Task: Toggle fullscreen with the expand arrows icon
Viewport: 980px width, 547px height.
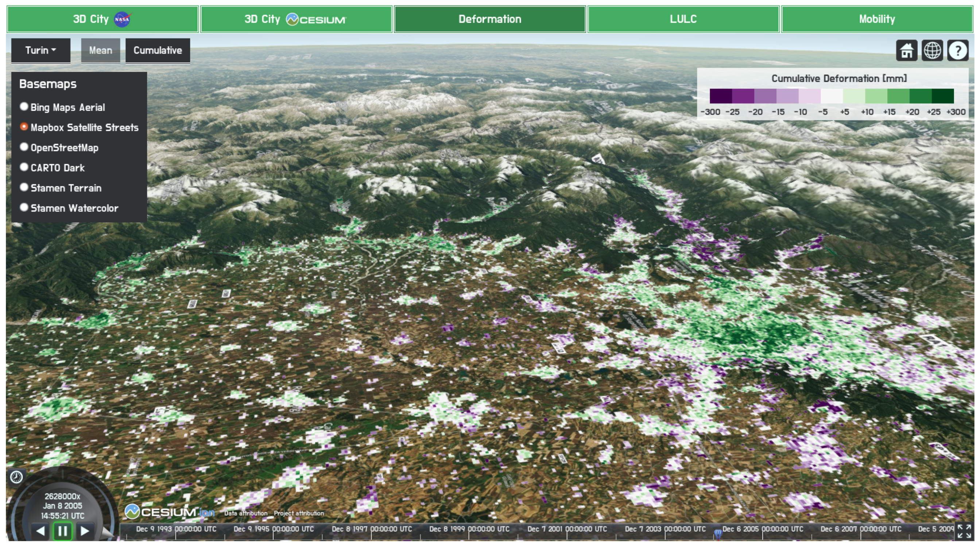Action: tap(964, 531)
